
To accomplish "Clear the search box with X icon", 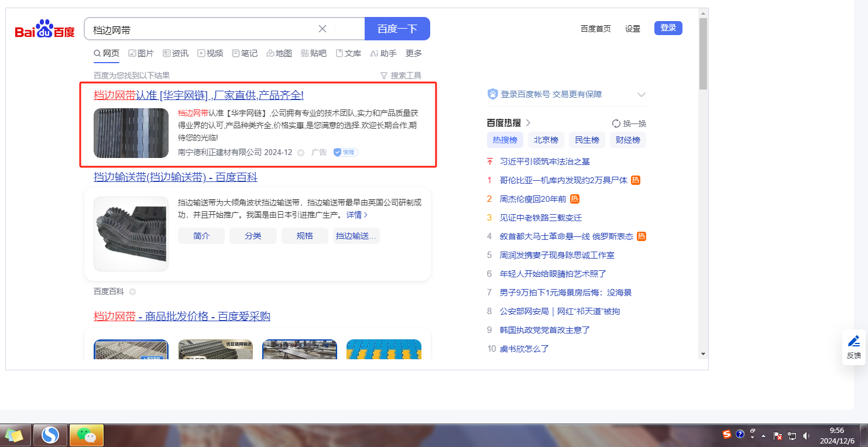I will click(x=323, y=29).
